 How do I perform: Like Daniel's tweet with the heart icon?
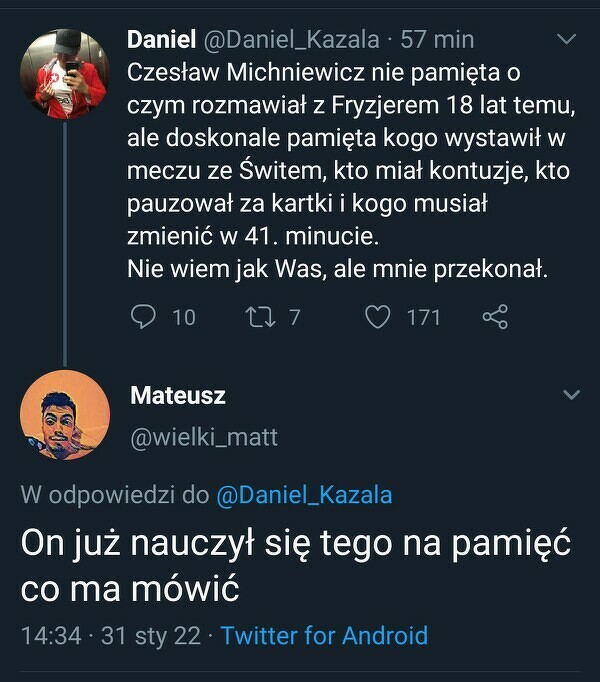(x=376, y=317)
